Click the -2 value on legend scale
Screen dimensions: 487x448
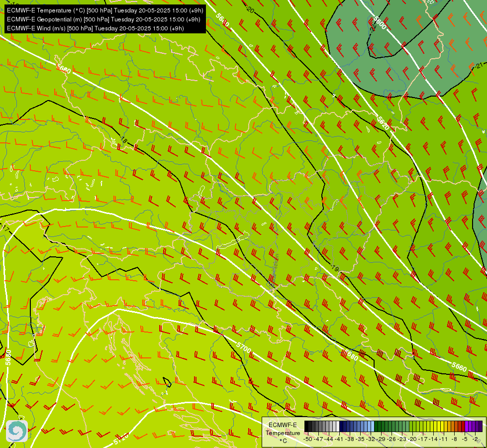click(x=475, y=440)
